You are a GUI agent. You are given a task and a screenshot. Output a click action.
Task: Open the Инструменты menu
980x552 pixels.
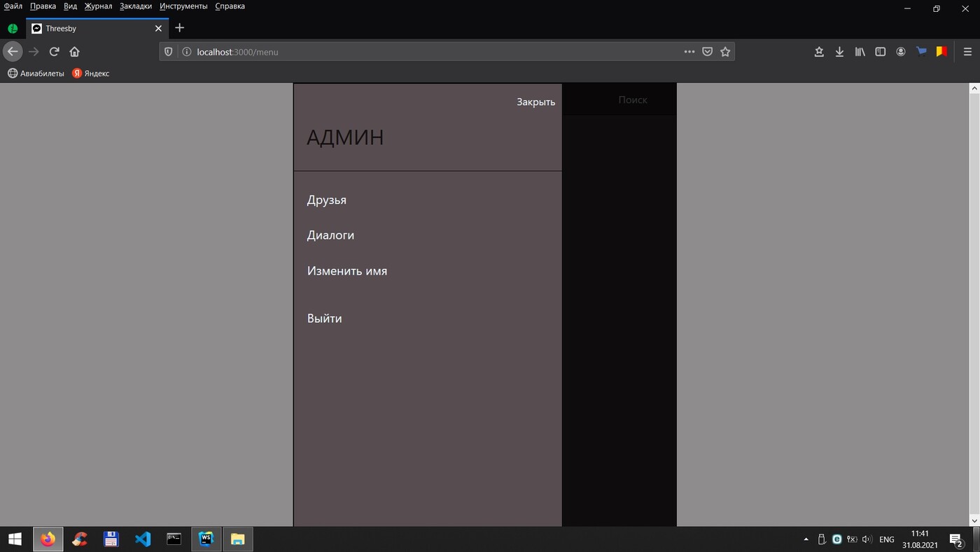click(183, 6)
